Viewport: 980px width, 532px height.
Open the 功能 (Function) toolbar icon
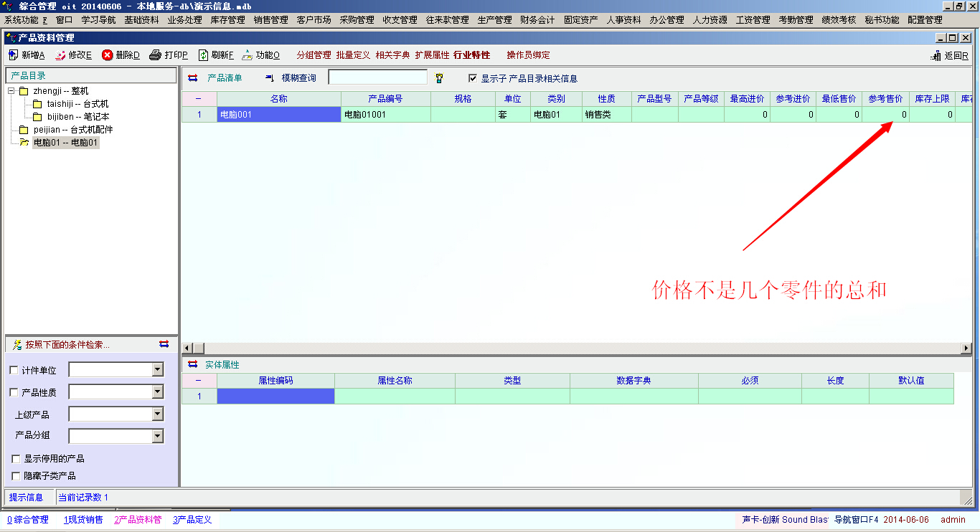pos(248,55)
